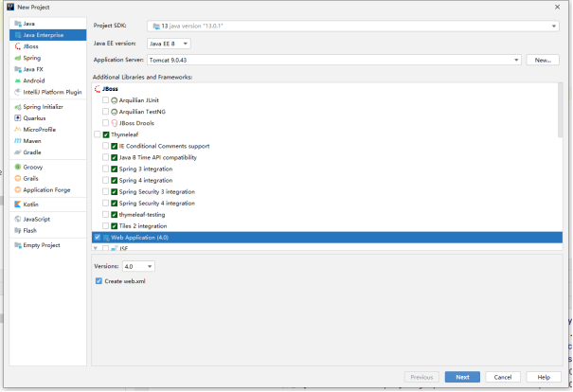The image size is (573, 392).
Task: Select the "Web Application (4.0)" row text
Action: 139,238
